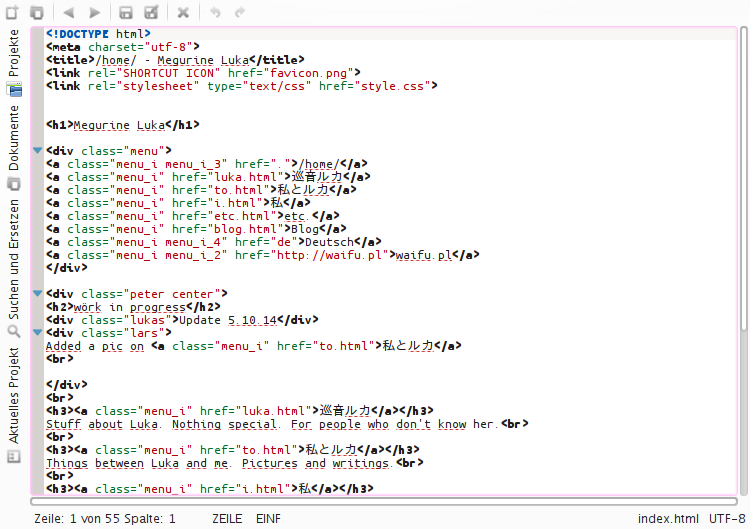Image resolution: width=750 pixels, height=529 pixels.
Task: Click the menu_i_4 Deutsch anchor line
Action: click(213, 242)
